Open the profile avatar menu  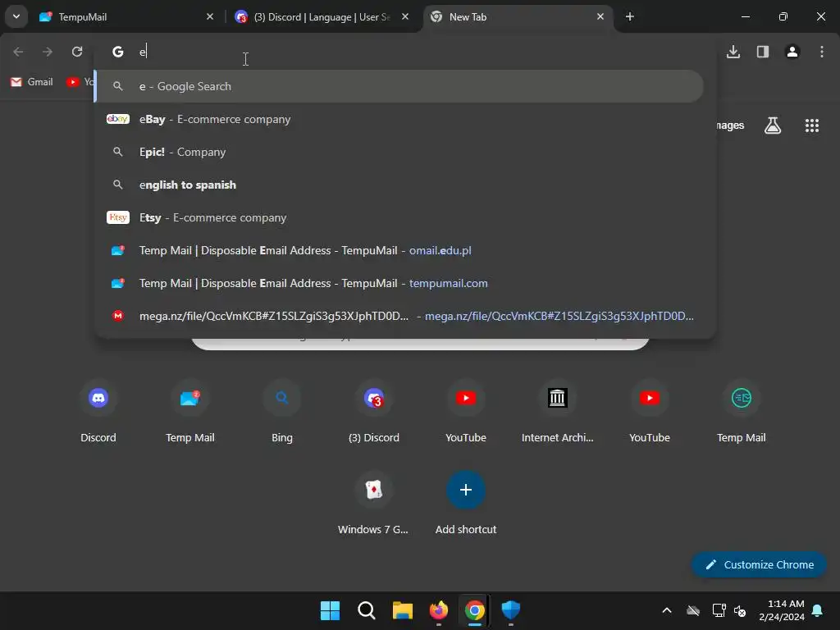[x=792, y=52]
